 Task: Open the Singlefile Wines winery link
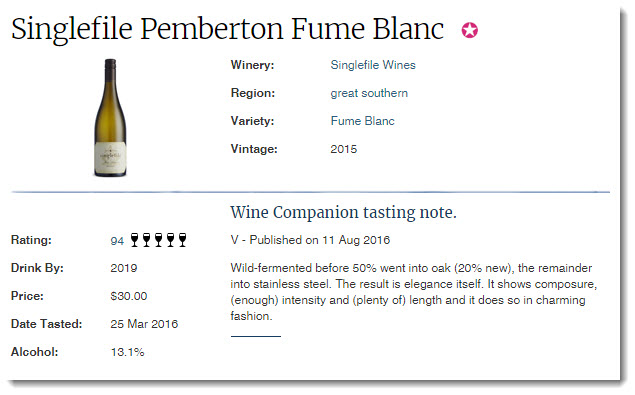pos(373,65)
